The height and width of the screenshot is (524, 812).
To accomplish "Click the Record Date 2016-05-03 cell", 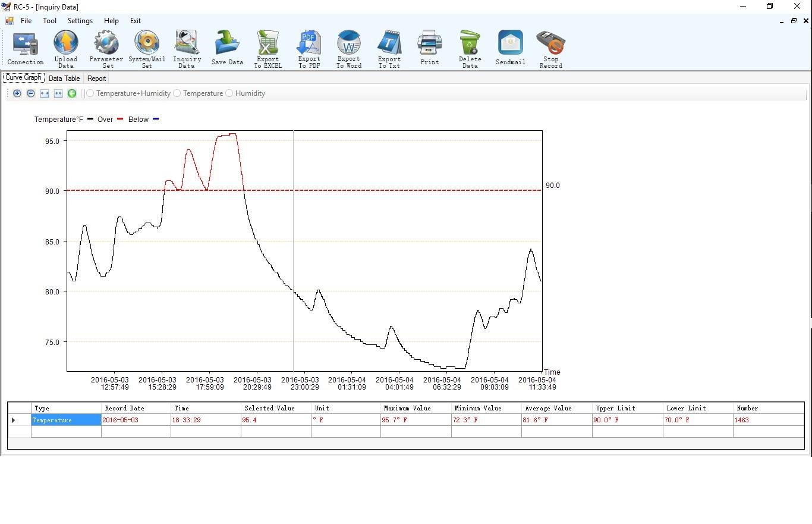I will click(x=136, y=420).
